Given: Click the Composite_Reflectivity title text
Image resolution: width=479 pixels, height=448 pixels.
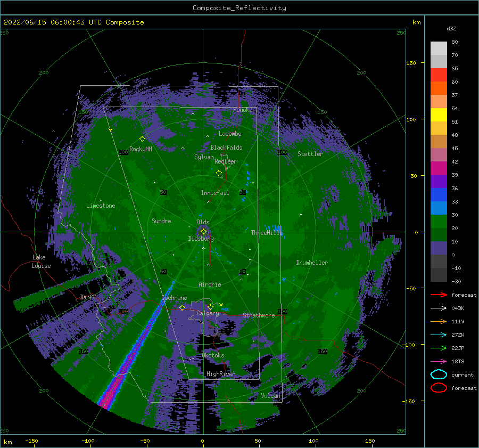Looking at the screenshot, I should tap(240, 8).
